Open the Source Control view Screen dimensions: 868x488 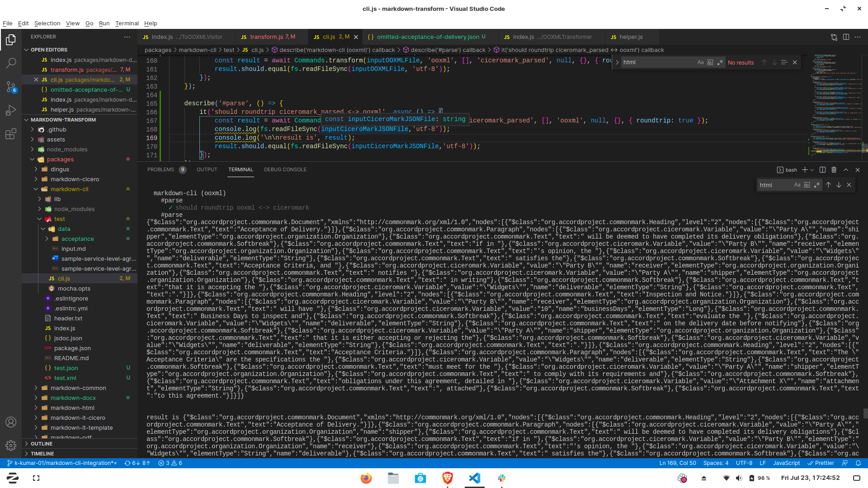coord(11,87)
